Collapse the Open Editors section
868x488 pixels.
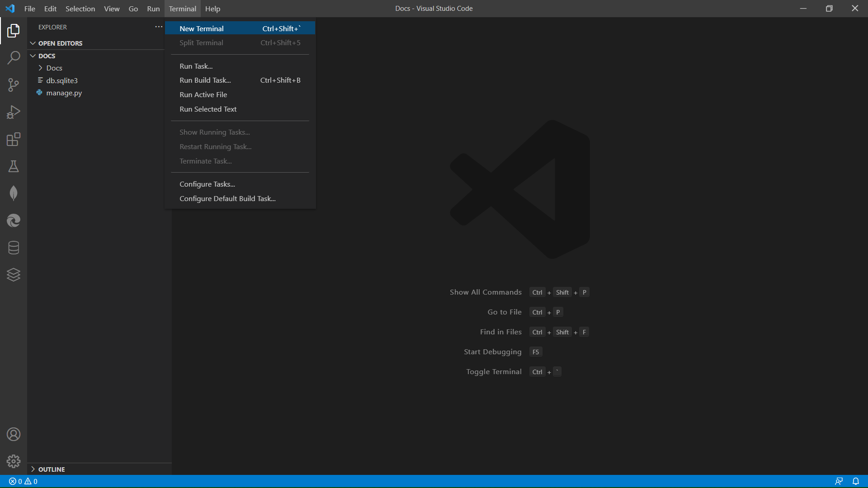click(x=60, y=43)
